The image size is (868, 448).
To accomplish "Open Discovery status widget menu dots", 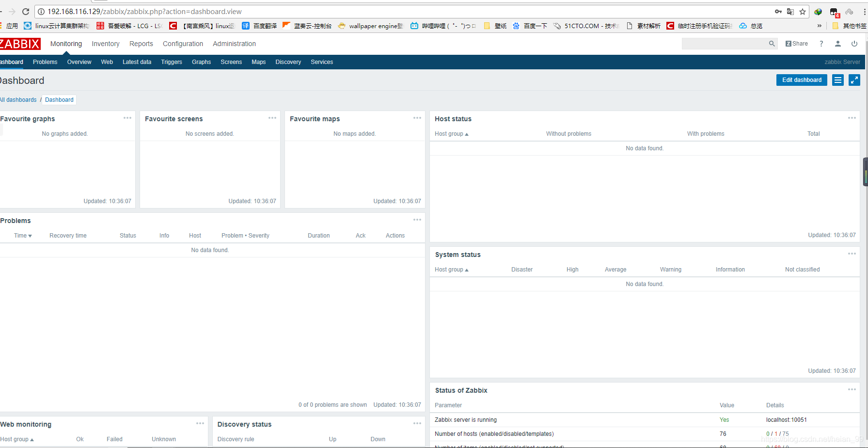I will 417,423.
